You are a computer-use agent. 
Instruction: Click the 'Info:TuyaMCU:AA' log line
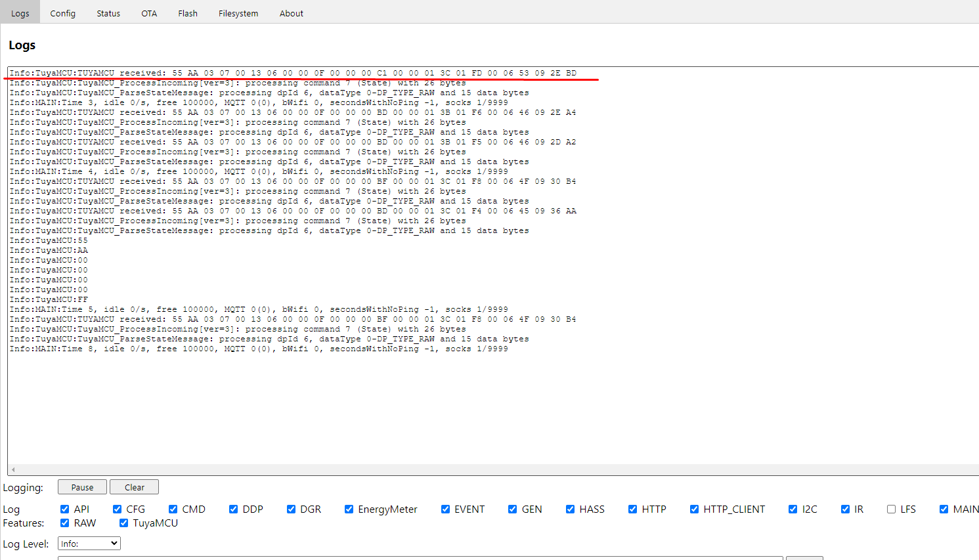pyautogui.click(x=49, y=250)
